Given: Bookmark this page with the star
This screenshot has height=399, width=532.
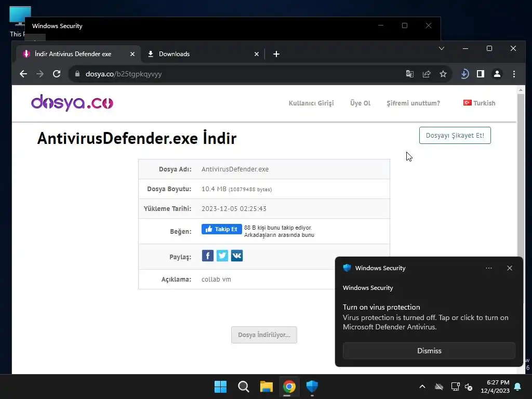Looking at the screenshot, I should pos(443,74).
